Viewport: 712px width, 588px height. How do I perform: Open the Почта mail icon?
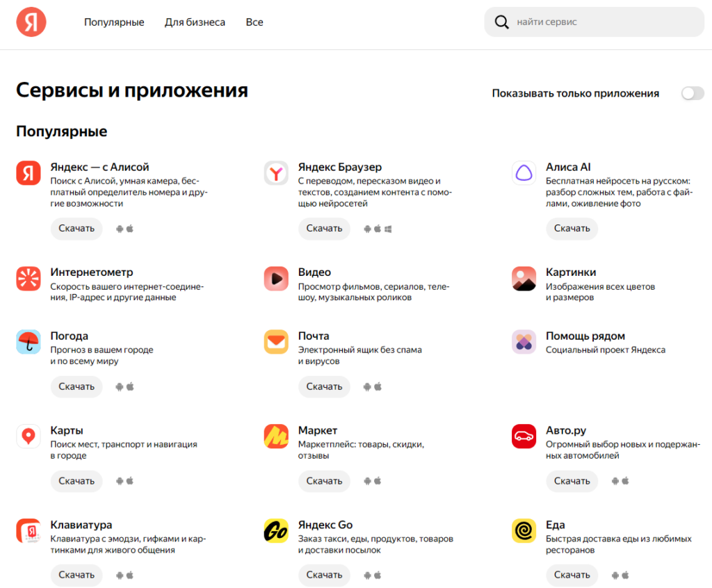click(x=275, y=342)
